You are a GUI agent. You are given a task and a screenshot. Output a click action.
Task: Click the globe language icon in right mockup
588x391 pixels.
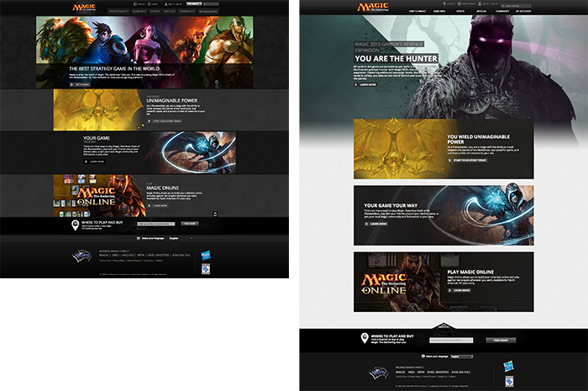(423, 357)
